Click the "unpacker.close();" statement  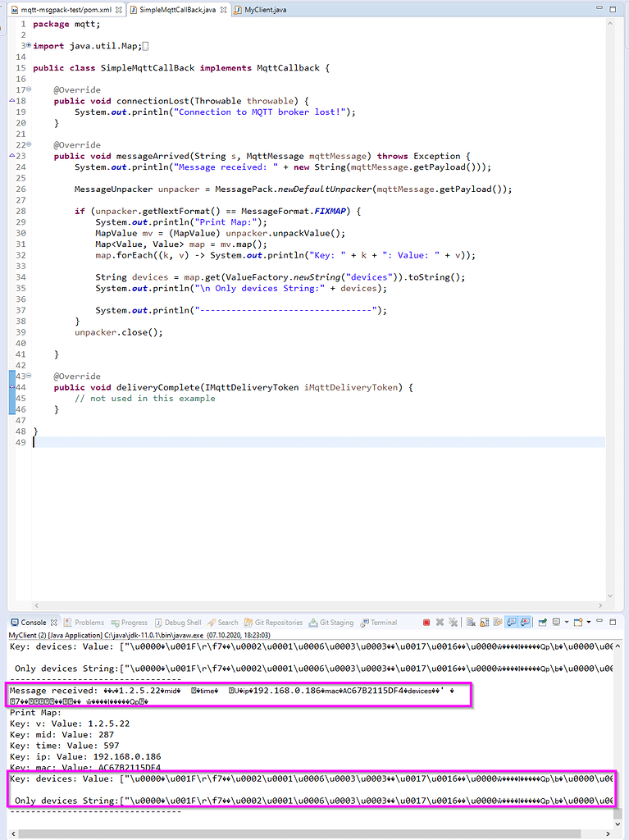[x=118, y=332]
